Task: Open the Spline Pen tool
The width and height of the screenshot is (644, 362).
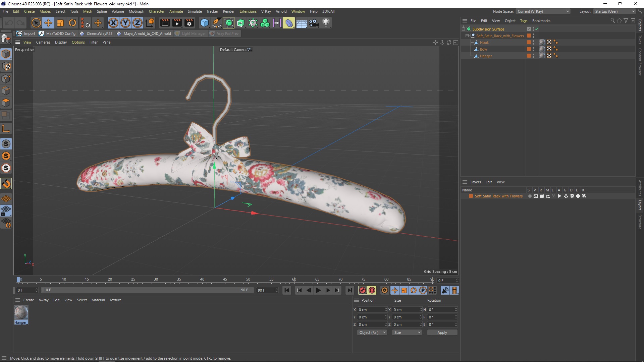Action: coord(217,23)
